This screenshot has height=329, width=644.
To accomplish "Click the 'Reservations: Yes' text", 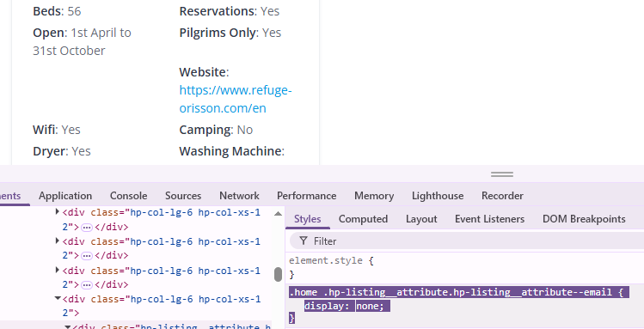I will click(x=230, y=11).
